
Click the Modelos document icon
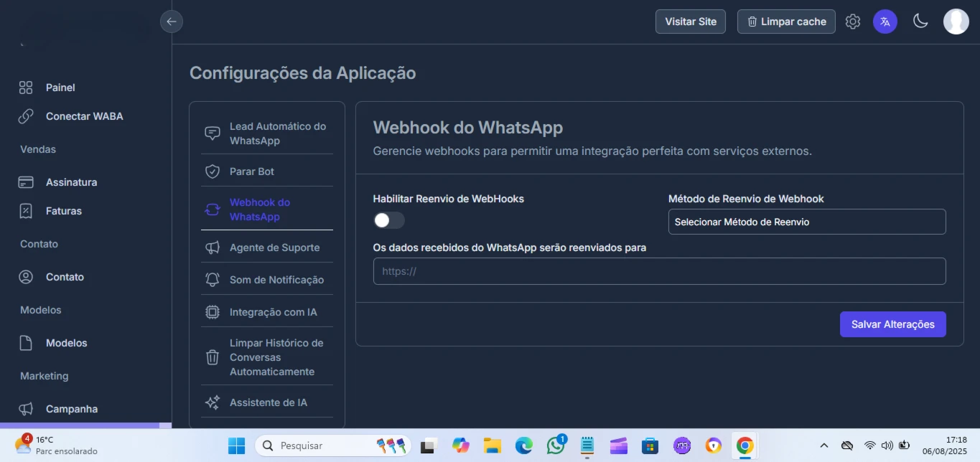[x=26, y=343]
